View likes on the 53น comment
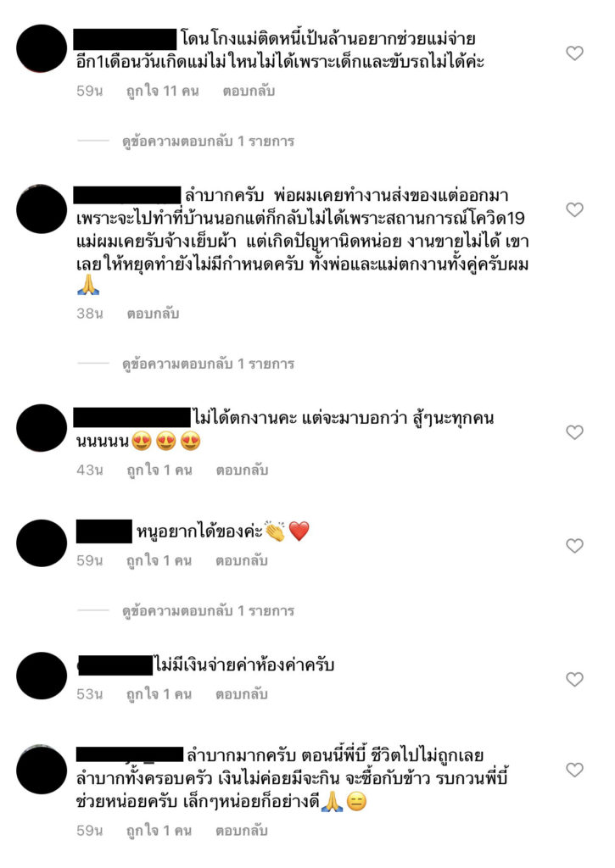The height and width of the screenshot is (868, 615). click(x=159, y=694)
